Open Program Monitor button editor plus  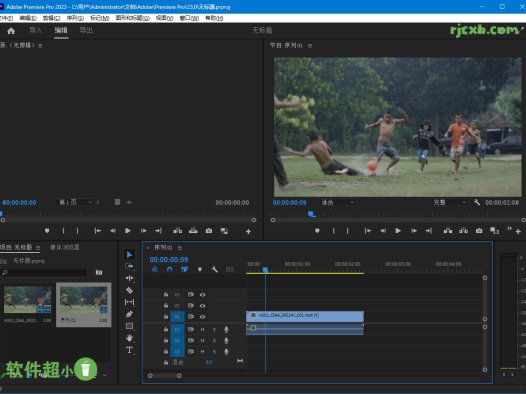(518, 231)
